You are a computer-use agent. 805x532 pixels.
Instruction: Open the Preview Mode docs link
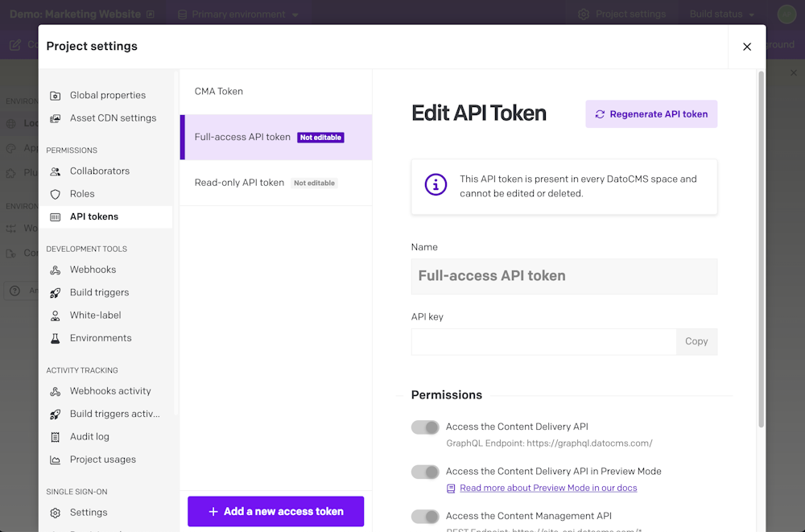(548, 488)
